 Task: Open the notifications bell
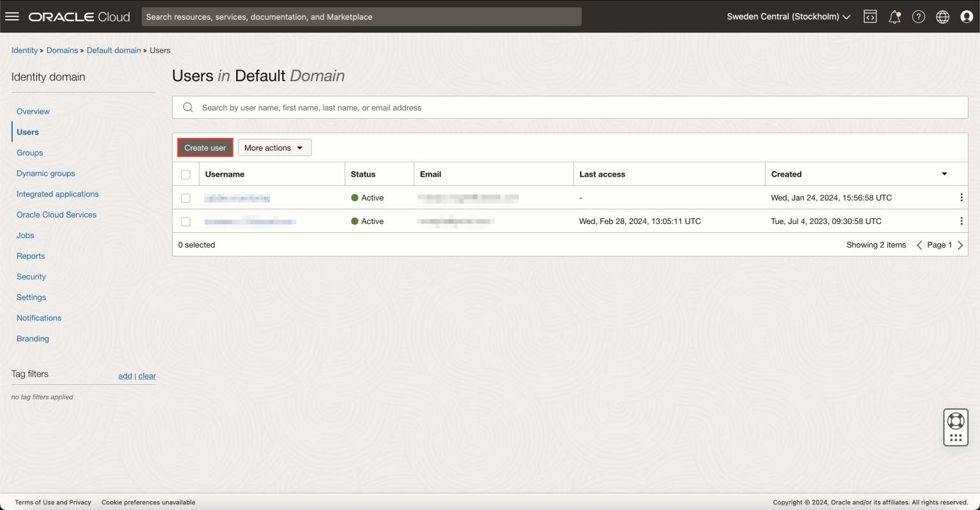tap(894, 17)
